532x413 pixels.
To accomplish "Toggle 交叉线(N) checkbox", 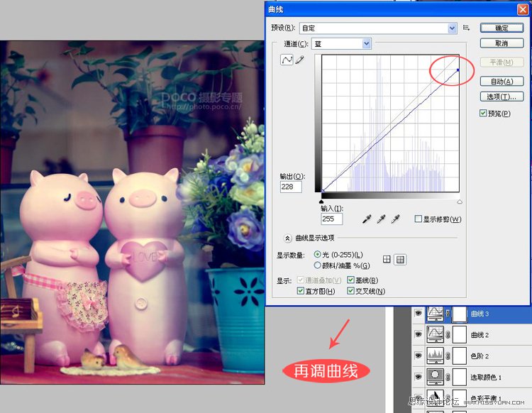I will (x=351, y=290).
